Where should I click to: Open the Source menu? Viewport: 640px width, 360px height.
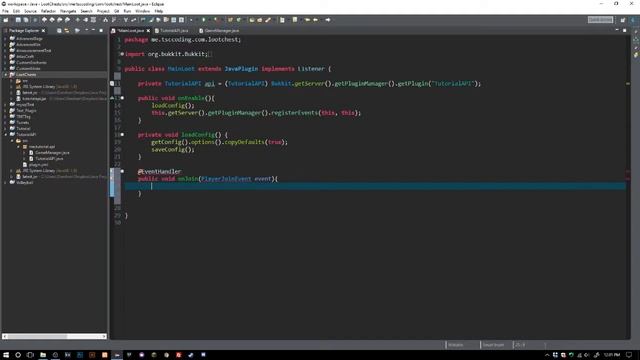(x=30, y=11)
